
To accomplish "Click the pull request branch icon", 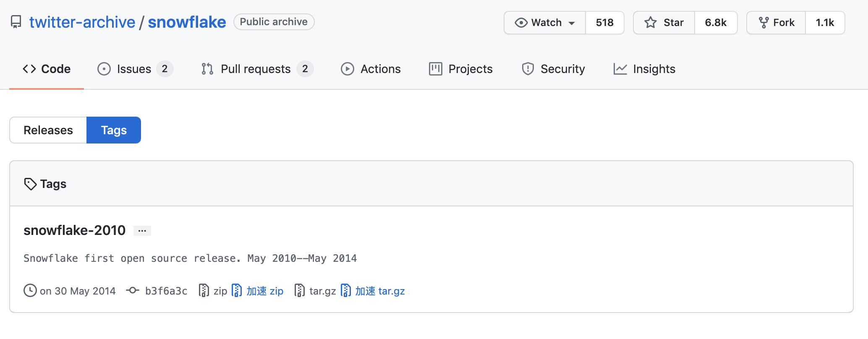I will 207,69.
